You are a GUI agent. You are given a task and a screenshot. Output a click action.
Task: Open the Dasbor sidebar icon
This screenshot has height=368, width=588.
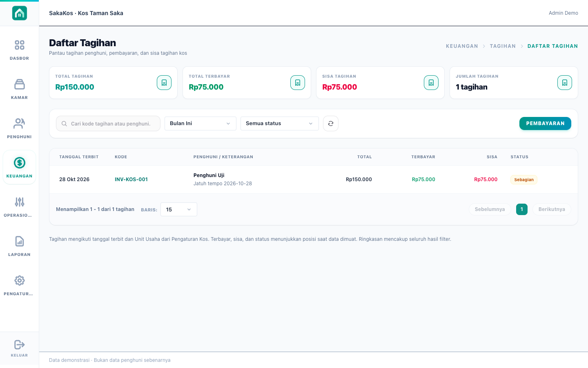[20, 45]
